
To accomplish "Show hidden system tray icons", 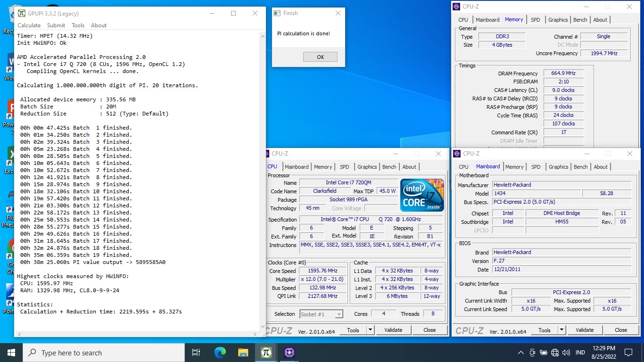I will pos(521,353).
